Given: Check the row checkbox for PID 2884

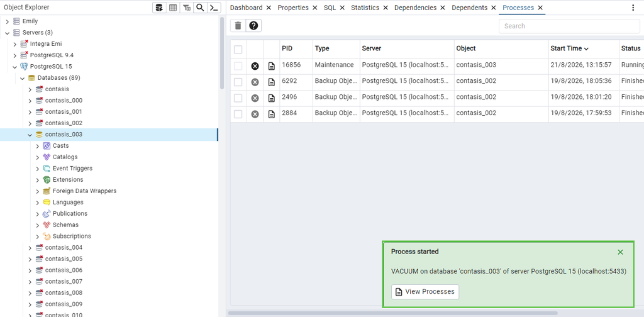Looking at the screenshot, I should pyautogui.click(x=238, y=114).
